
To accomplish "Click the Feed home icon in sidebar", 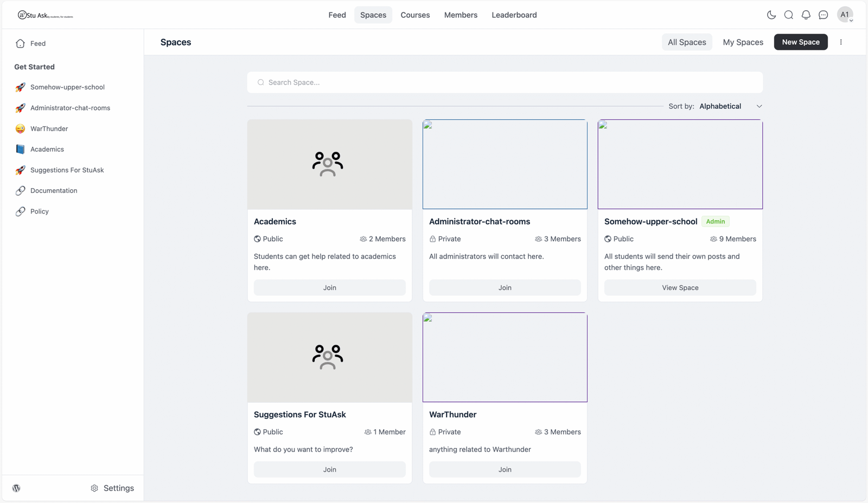I will pyautogui.click(x=21, y=43).
